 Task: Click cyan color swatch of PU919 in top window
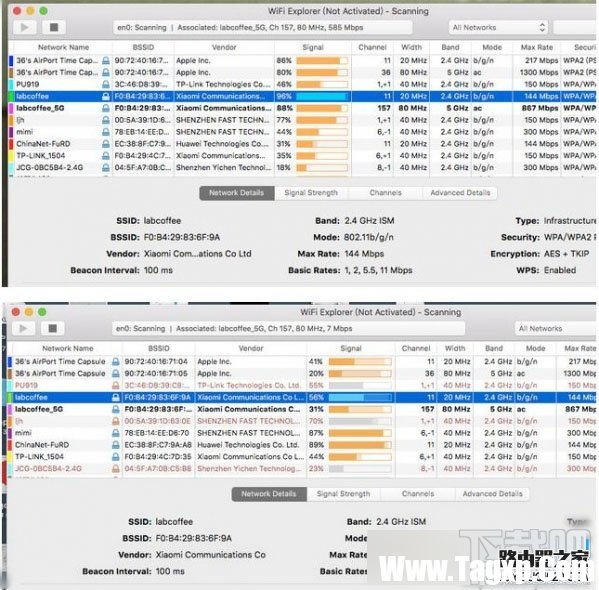click(11, 84)
